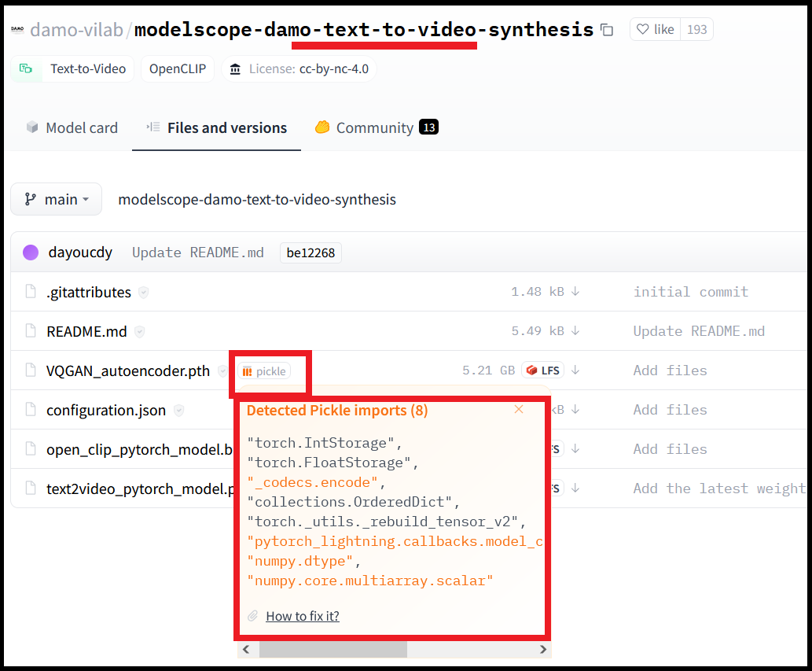Copy the model name using the copy icon
The width and height of the screenshot is (812, 671).
[607, 30]
